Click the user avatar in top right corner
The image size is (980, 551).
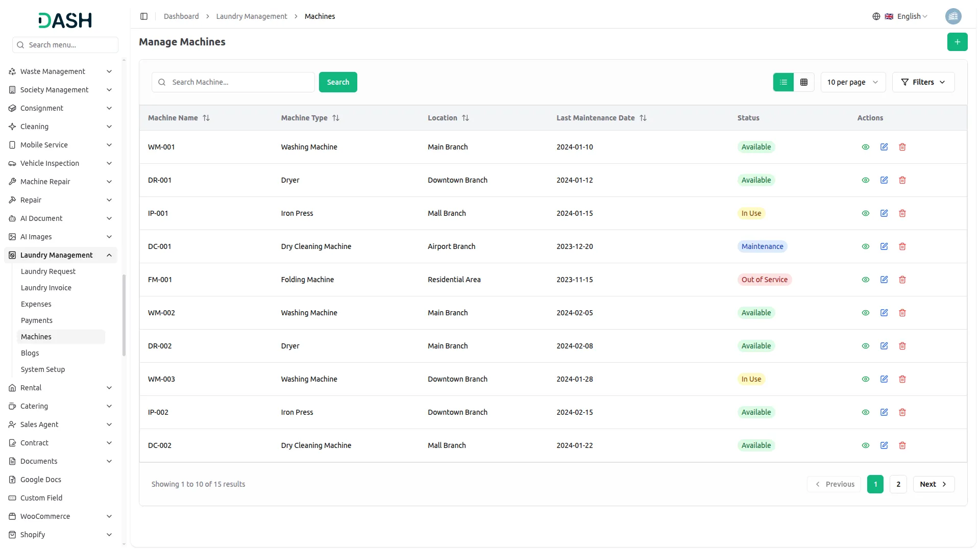[953, 16]
